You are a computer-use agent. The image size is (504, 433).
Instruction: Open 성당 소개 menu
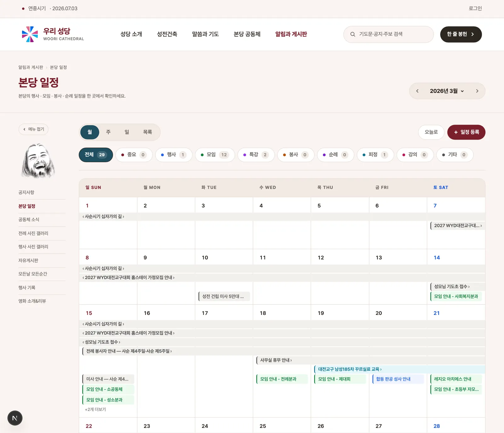coord(131,34)
